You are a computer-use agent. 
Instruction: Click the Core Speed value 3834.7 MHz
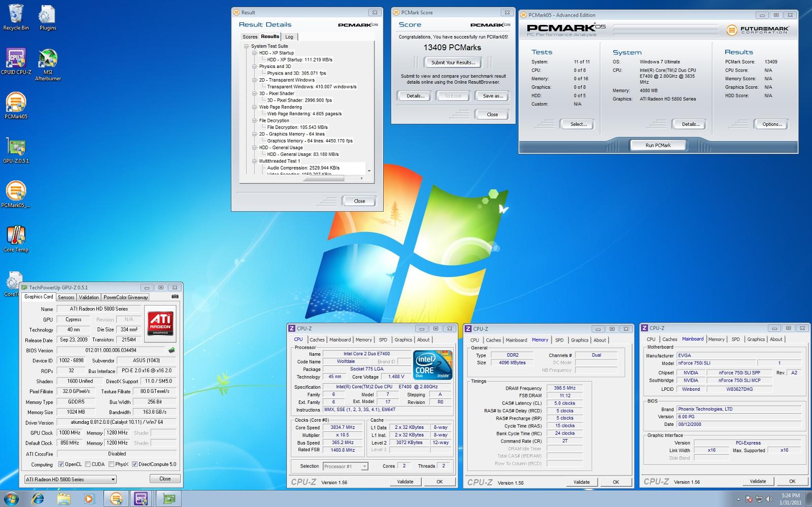(x=343, y=427)
